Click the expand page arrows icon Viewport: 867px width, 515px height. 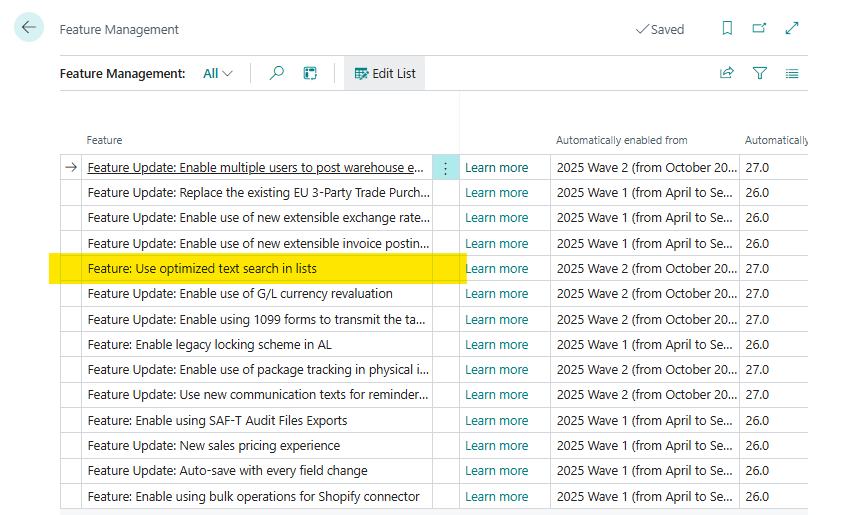point(792,29)
